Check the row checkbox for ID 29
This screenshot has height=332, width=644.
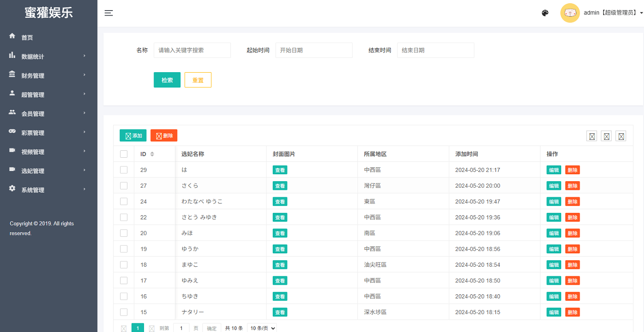point(124,170)
